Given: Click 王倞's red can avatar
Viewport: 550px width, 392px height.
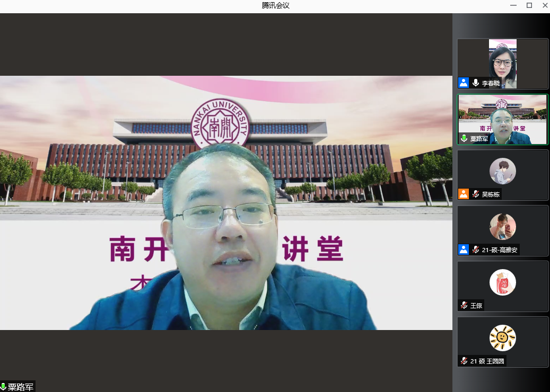Looking at the screenshot, I should pos(502,282).
